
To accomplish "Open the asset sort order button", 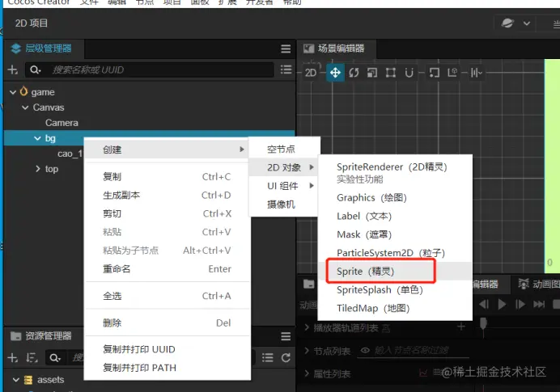I will (x=32, y=358).
